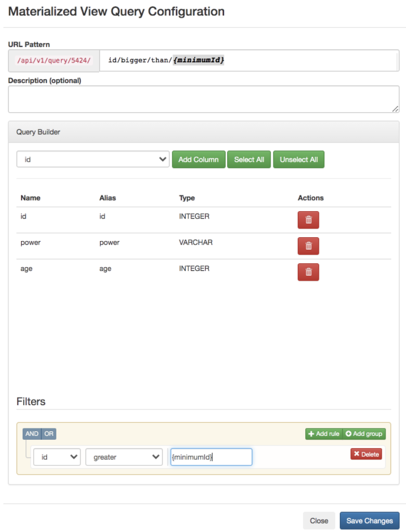Toggle the AND condition in the filter group
This screenshot has height=532, width=406.
point(32,434)
